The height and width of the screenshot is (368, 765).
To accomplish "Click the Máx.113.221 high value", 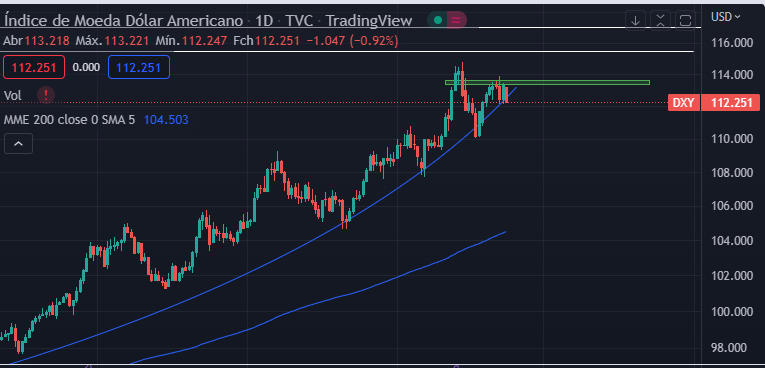I will coord(112,41).
